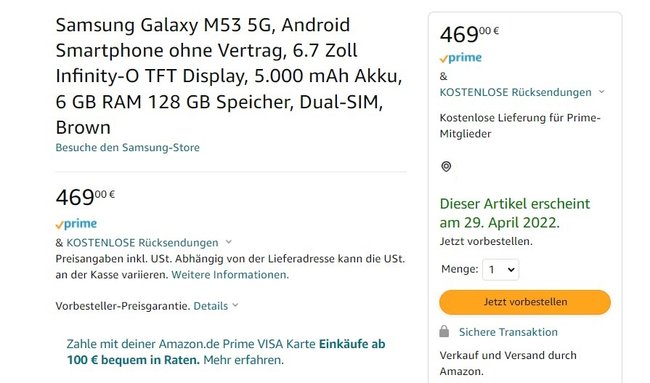This screenshot has height=383, width=650.
Task: Click KOSTENLOSE Rücksendungen text in the buy box
Action: [x=515, y=92]
